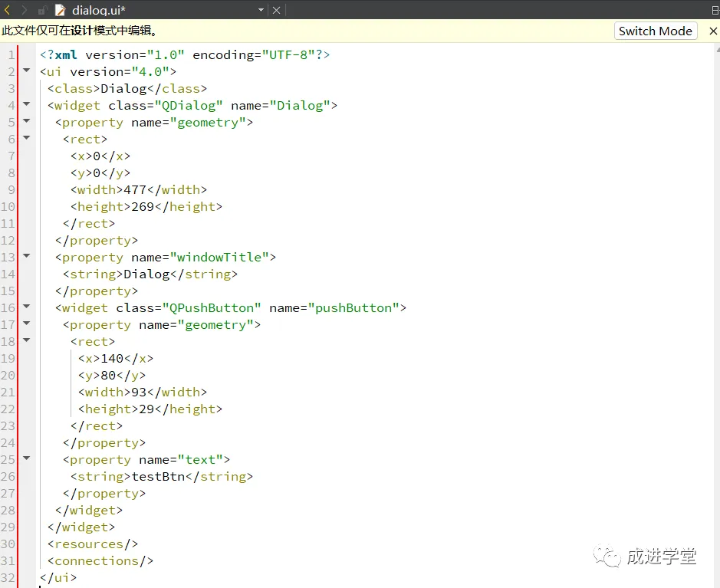Screen dimensions: 720x588
Task: Click the split editor icon at top right
Action: [x=715, y=11]
